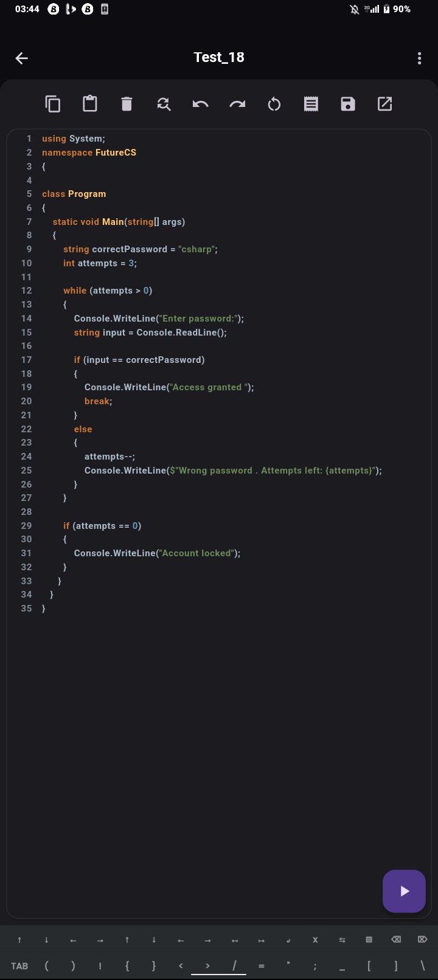The width and height of the screenshot is (438, 980).
Task: Run the program with the play button
Action: pyautogui.click(x=404, y=891)
